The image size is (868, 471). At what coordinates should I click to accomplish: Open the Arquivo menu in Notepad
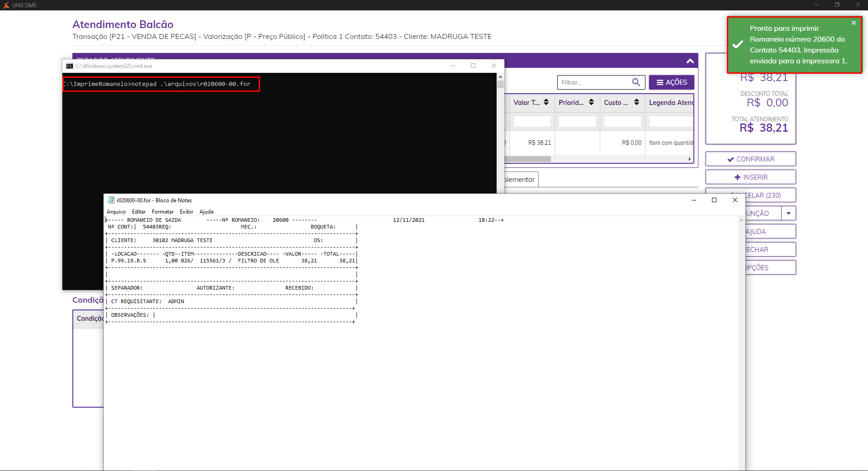tap(116, 212)
